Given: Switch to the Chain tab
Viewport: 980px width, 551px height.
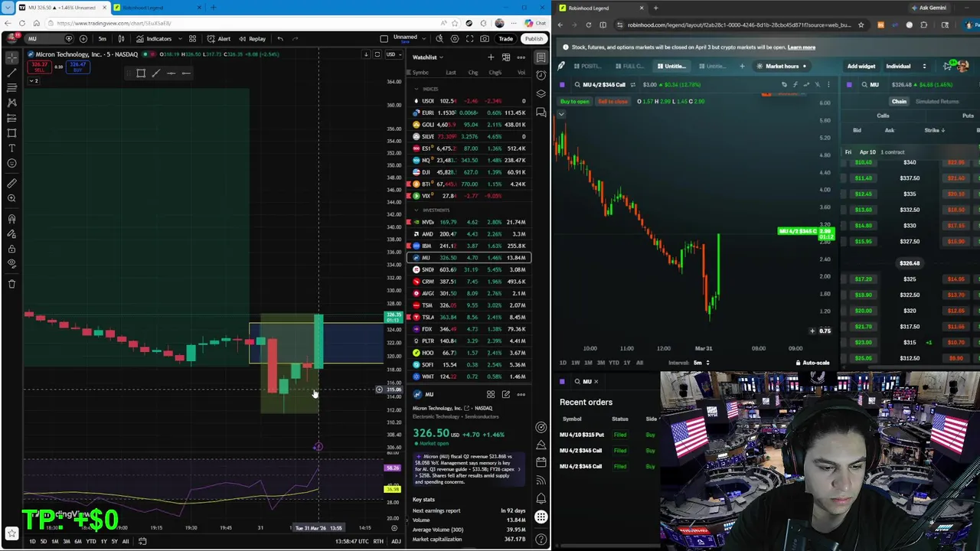Looking at the screenshot, I should 899,101.
